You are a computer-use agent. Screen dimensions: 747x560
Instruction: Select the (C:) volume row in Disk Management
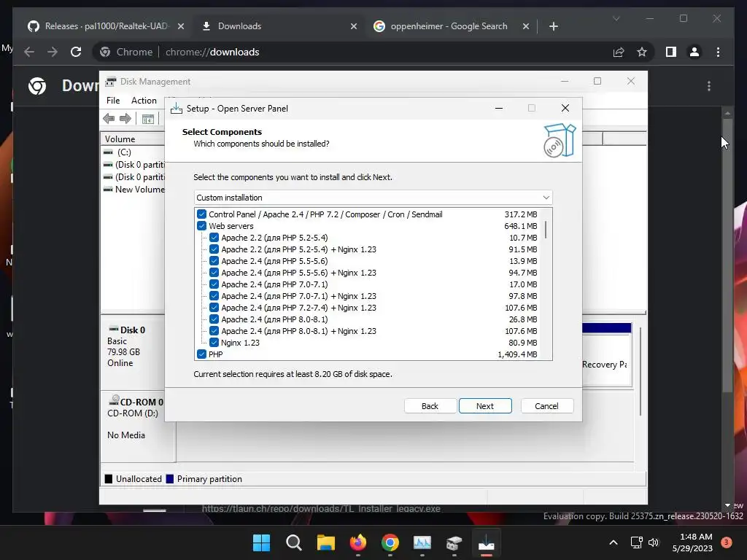tap(134, 152)
